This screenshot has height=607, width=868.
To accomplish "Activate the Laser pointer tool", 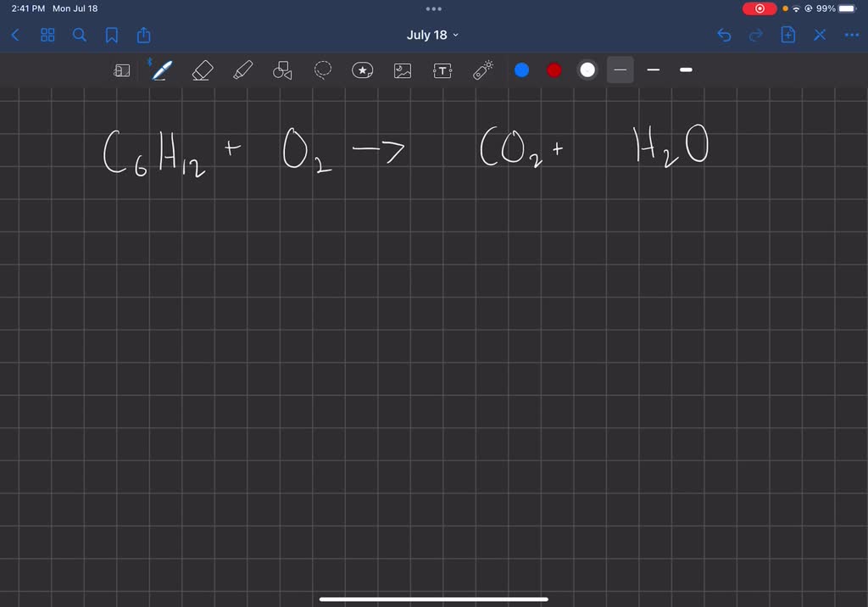I will (482, 70).
